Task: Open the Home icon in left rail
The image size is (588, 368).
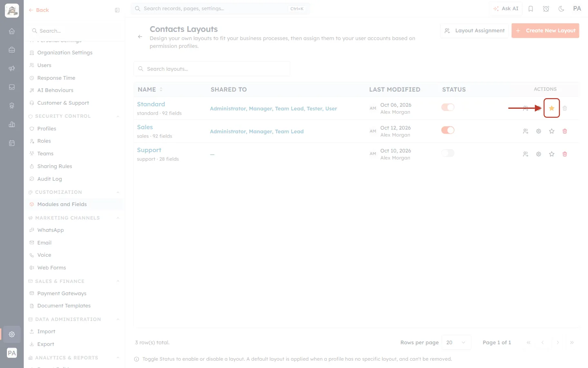Action: coord(12,31)
